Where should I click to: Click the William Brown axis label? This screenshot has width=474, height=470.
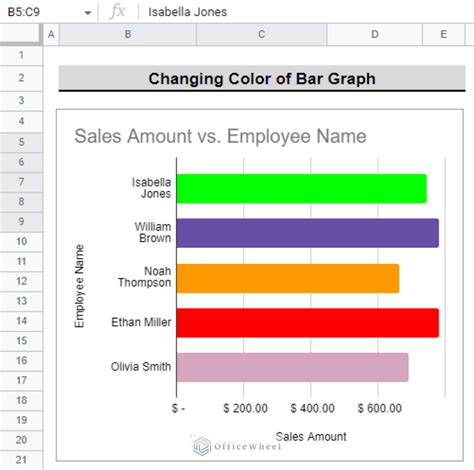153,233
